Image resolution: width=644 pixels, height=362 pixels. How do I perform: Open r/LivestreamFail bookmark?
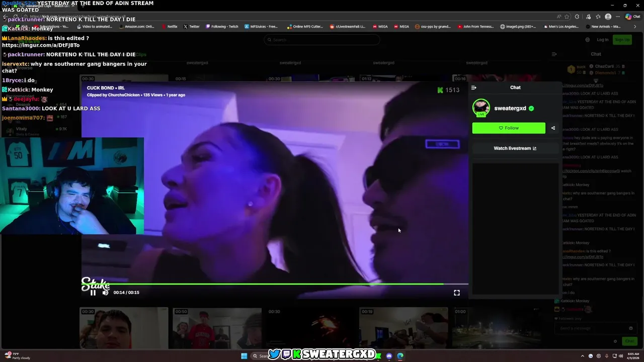[348, 27]
